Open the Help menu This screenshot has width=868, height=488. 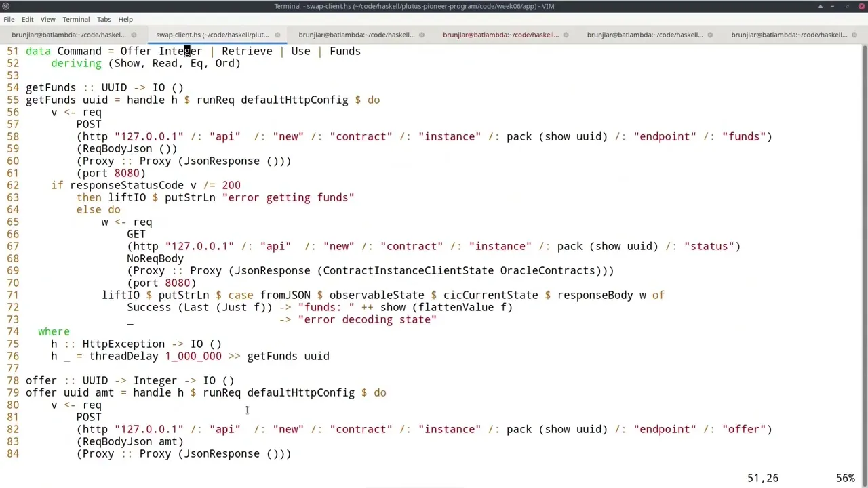pyautogui.click(x=125, y=19)
